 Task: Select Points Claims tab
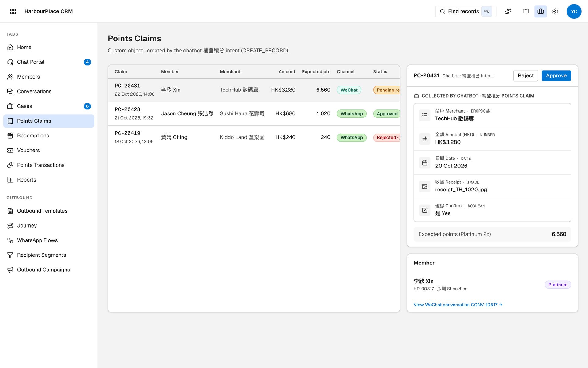tap(49, 121)
